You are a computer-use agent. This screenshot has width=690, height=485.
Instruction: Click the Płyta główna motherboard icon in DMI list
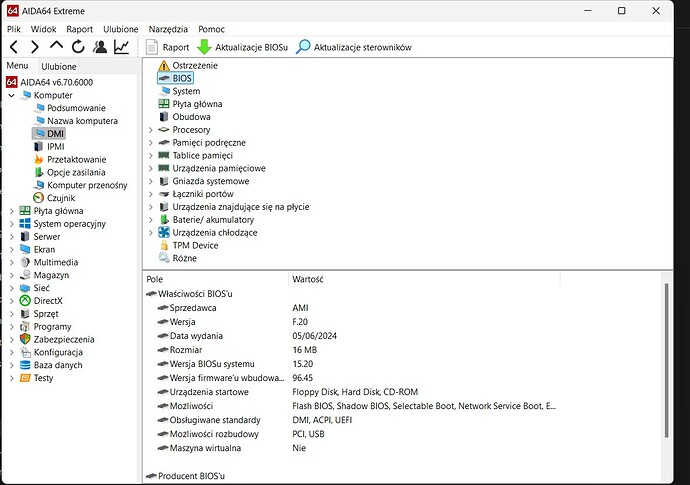pyautogui.click(x=164, y=104)
